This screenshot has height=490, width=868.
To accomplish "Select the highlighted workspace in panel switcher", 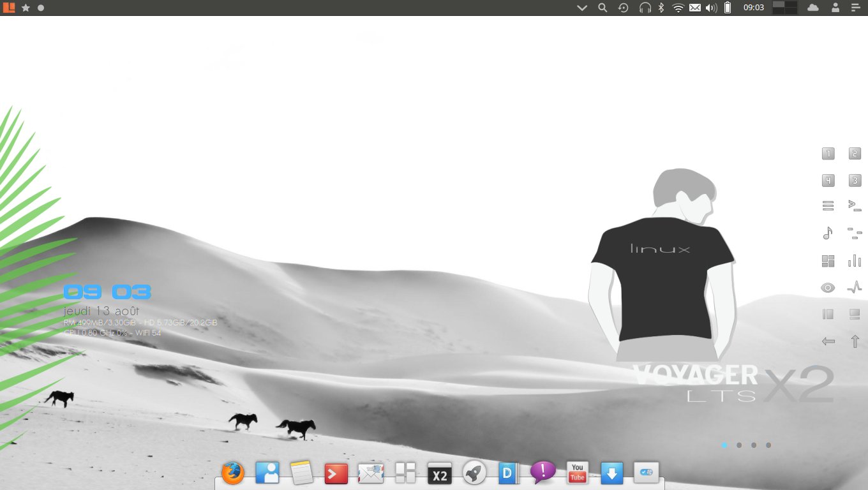I will [779, 4].
